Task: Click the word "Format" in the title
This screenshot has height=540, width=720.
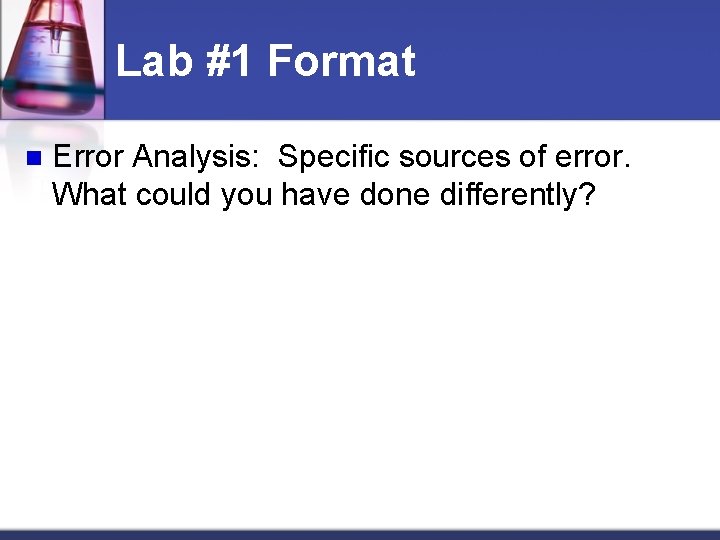Action: tap(341, 61)
